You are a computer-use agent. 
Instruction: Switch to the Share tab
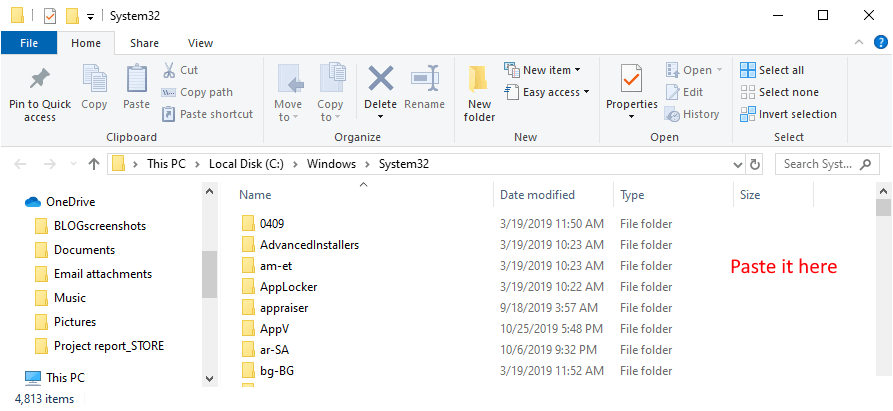(x=144, y=43)
